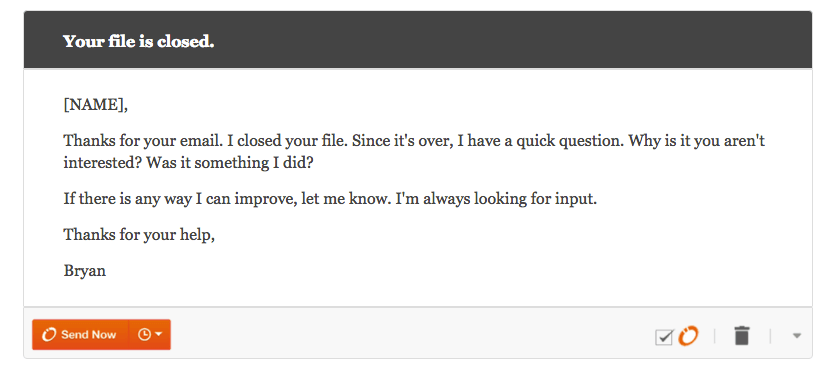Click the text "Was it something I did?"
This screenshot has height=371, width=834.
[230, 163]
